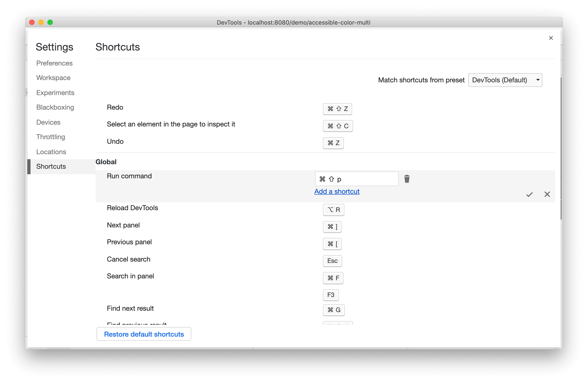
Task: Select the Workspace settings tab
Action: (x=54, y=78)
